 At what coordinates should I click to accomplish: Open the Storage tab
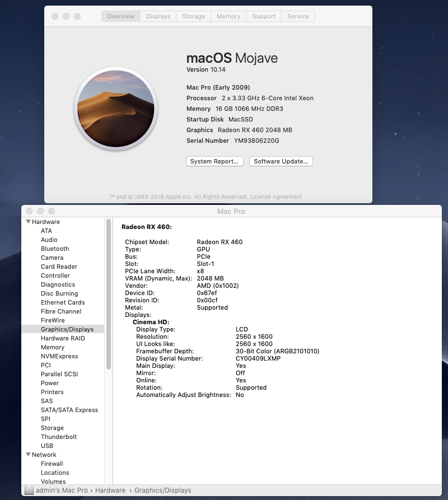pos(194,16)
